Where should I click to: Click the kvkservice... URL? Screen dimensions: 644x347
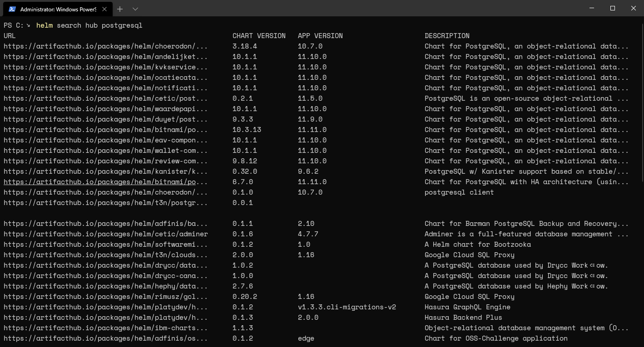pyautogui.click(x=105, y=67)
